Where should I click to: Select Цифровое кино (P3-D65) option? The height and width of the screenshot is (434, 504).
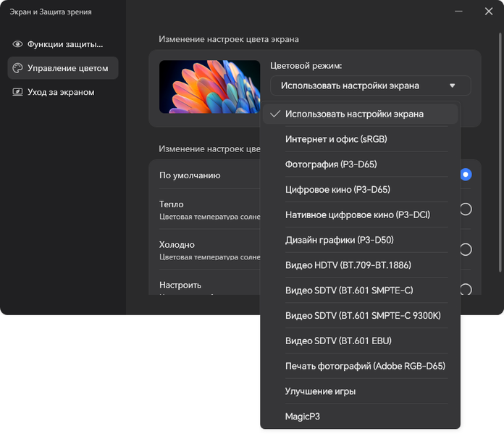point(337,190)
